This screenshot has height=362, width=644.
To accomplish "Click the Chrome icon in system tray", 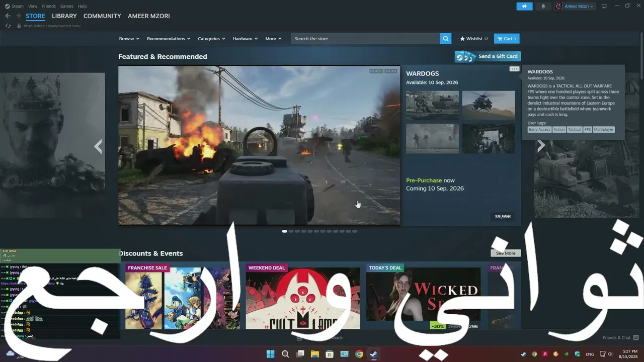I will [534, 354].
